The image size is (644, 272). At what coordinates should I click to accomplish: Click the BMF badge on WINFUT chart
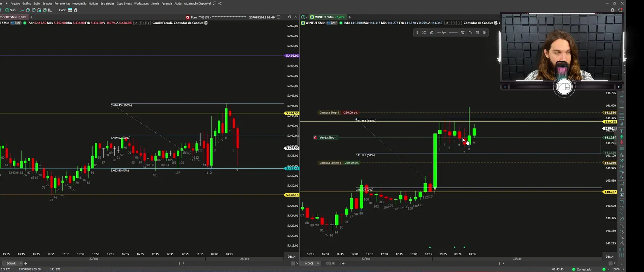click(332, 23)
